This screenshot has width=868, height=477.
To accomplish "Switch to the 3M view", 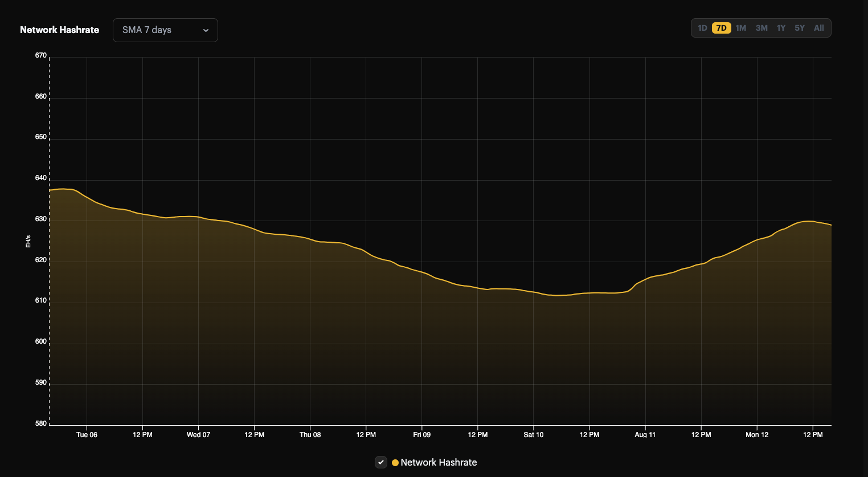I will click(760, 27).
